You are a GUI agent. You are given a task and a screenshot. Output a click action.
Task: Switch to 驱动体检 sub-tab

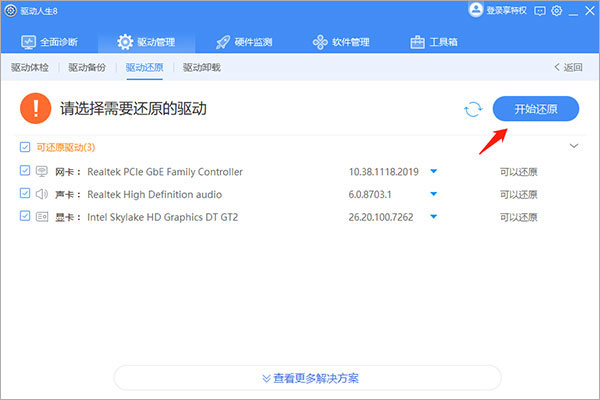click(x=30, y=68)
